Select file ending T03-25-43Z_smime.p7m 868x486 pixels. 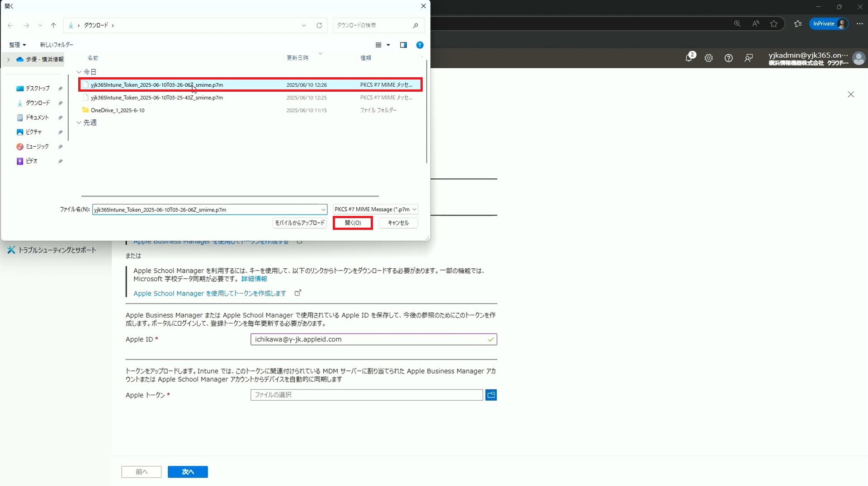(x=250, y=98)
